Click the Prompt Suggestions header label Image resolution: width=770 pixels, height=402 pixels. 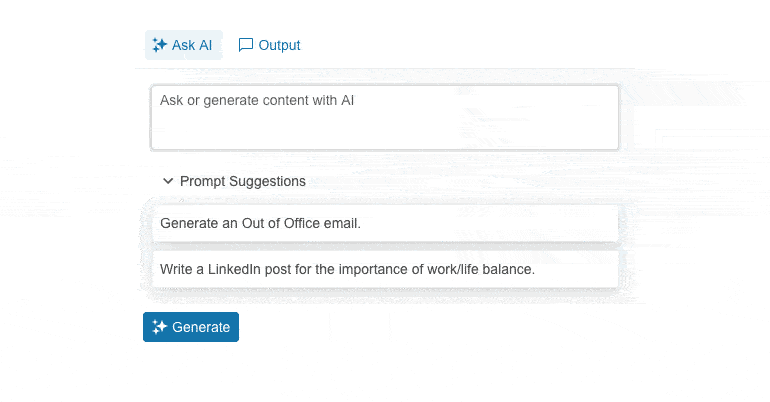(243, 181)
